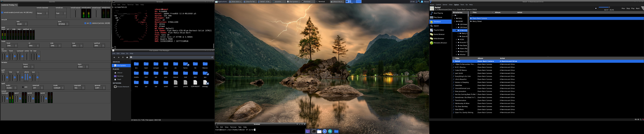This screenshot has height=134, width=644.
Task: Open the Music menu in music player
Action: point(432,5)
